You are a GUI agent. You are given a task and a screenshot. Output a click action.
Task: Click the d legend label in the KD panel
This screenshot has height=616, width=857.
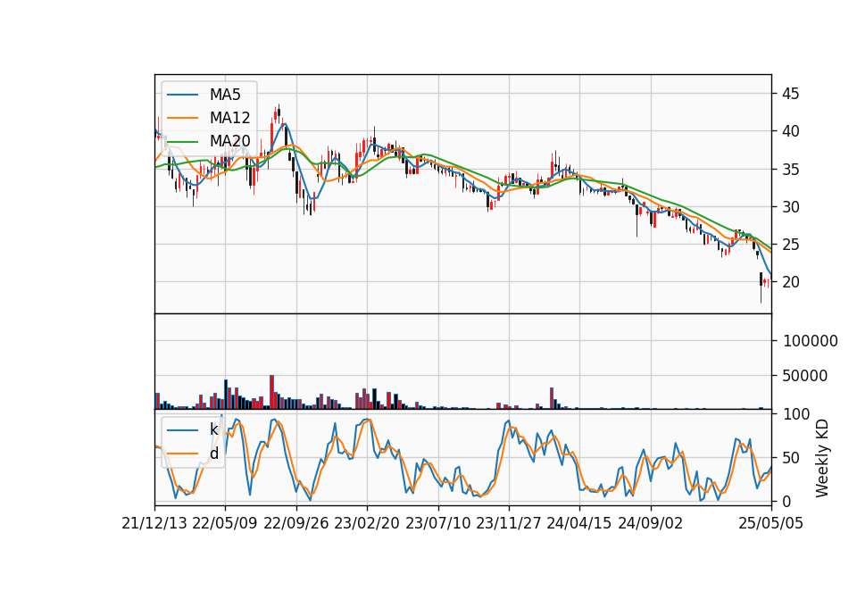[213, 454]
